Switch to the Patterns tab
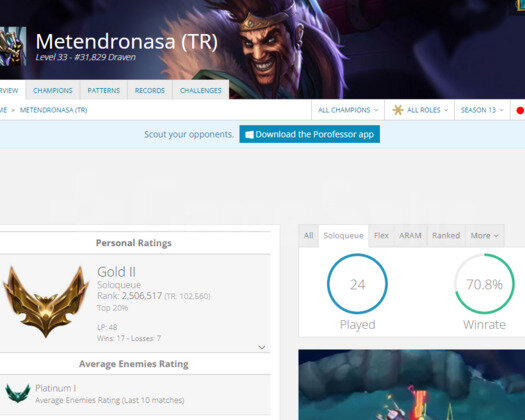Screen dimensions: 525x420 tap(103, 90)
